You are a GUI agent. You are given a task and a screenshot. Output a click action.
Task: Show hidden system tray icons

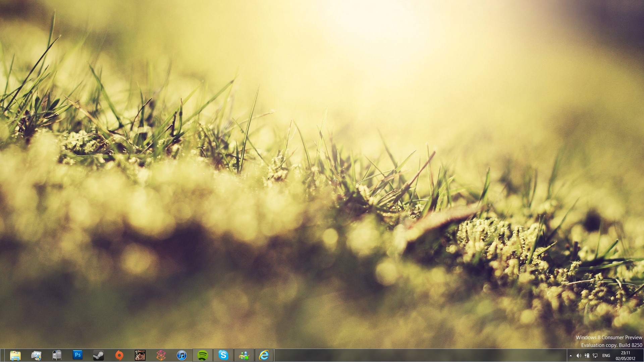pyautogui.click(x=571, y=356)
